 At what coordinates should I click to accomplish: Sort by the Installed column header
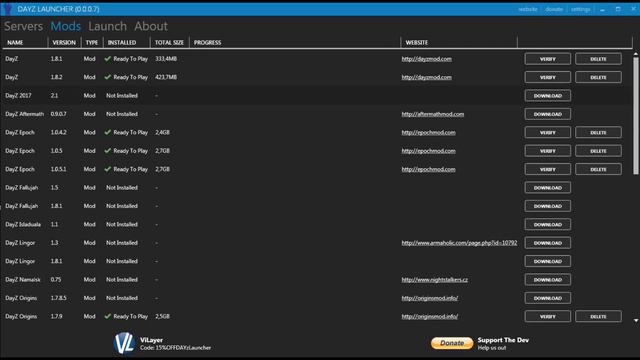coord(122,42)
